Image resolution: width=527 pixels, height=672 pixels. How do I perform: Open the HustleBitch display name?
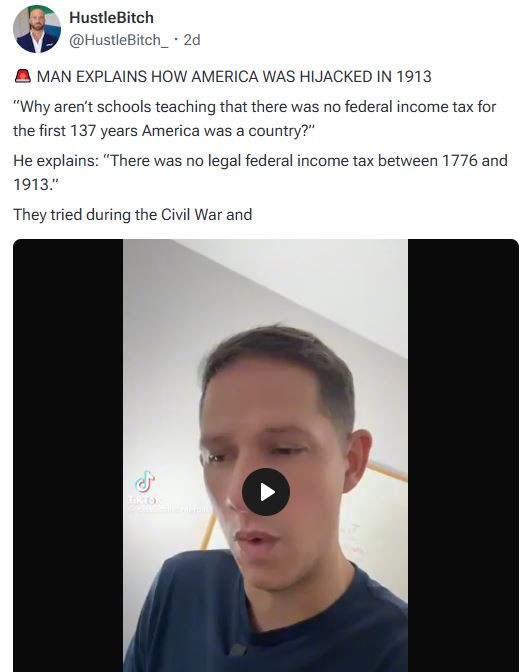point(111,18)
